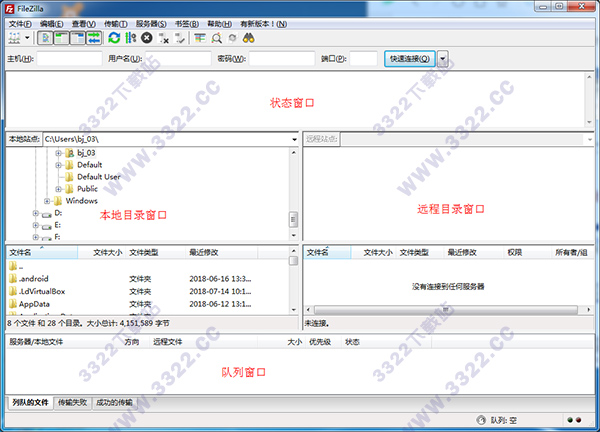Screen dimensions: 600x432
Task: Switch to the 列队的文件 tab
Action: tap(30, 403)
